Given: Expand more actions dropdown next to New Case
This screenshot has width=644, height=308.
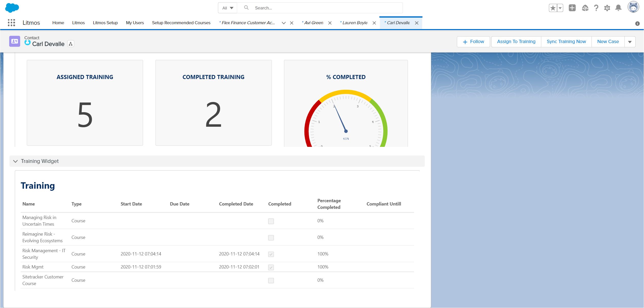Looking at the screenshot, I should coord(630,42).
